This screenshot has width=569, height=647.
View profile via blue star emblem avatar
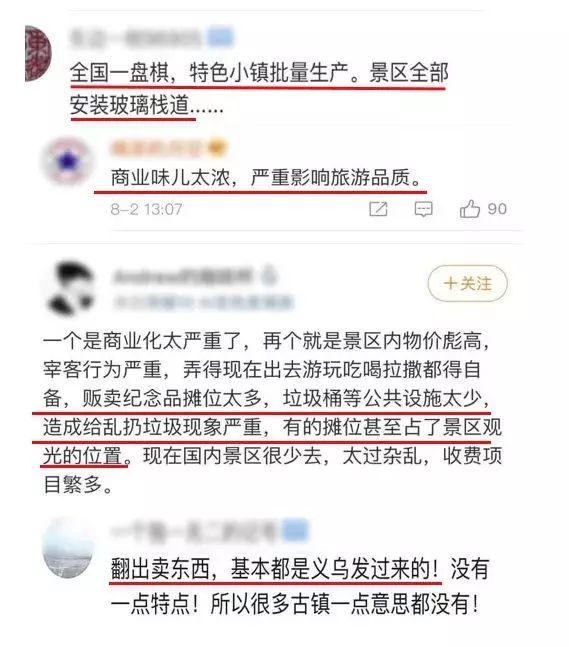67,162
